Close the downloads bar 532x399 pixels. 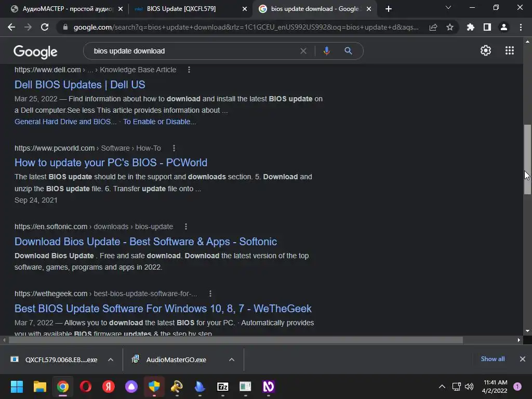[x=523, y=359]
